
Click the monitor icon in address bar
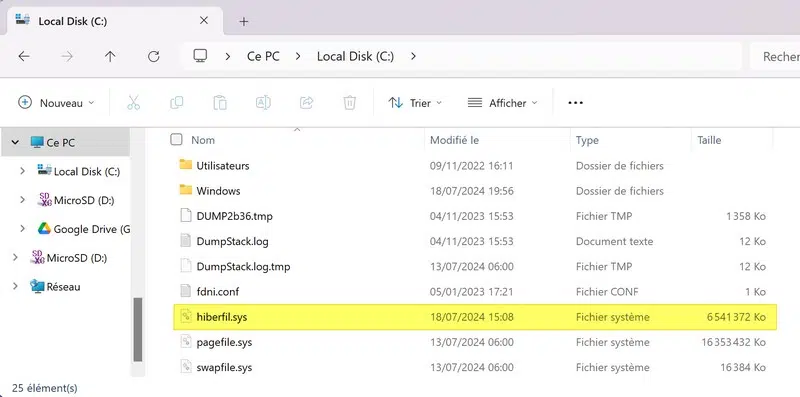tap(200, 56)
